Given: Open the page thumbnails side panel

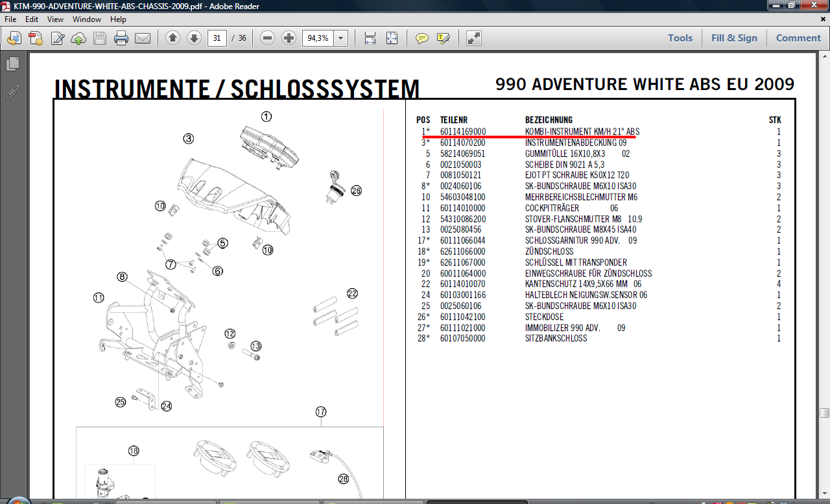Looking at the screenshot, I should (12, 64).
